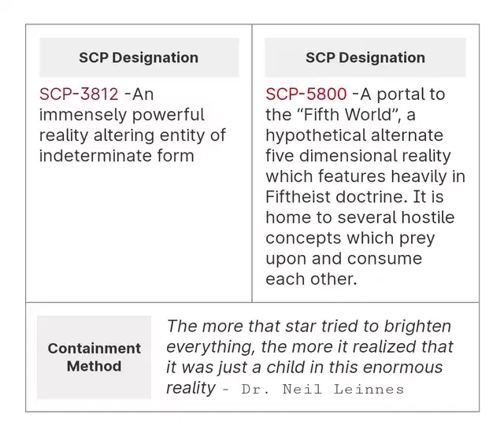
Task: Click the words "reality altering entity of"
Action: [x=132, y=135]
